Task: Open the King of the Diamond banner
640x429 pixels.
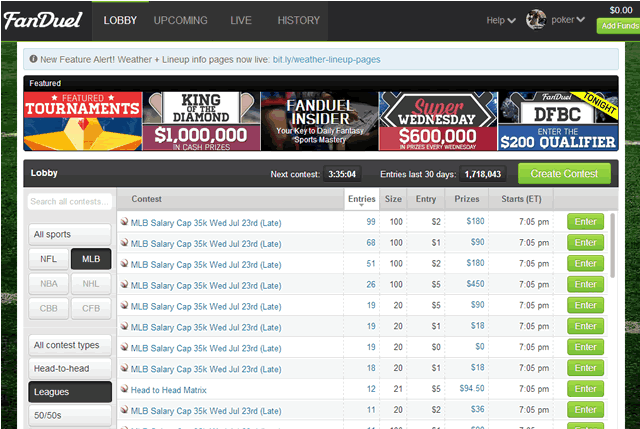Action: coord(201,121)
